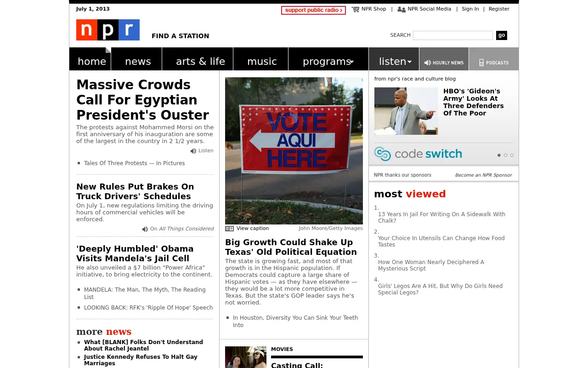The width and height of the screenshot is (588, 368).
Task: Focus the search input field
Action: pos(453,35)
